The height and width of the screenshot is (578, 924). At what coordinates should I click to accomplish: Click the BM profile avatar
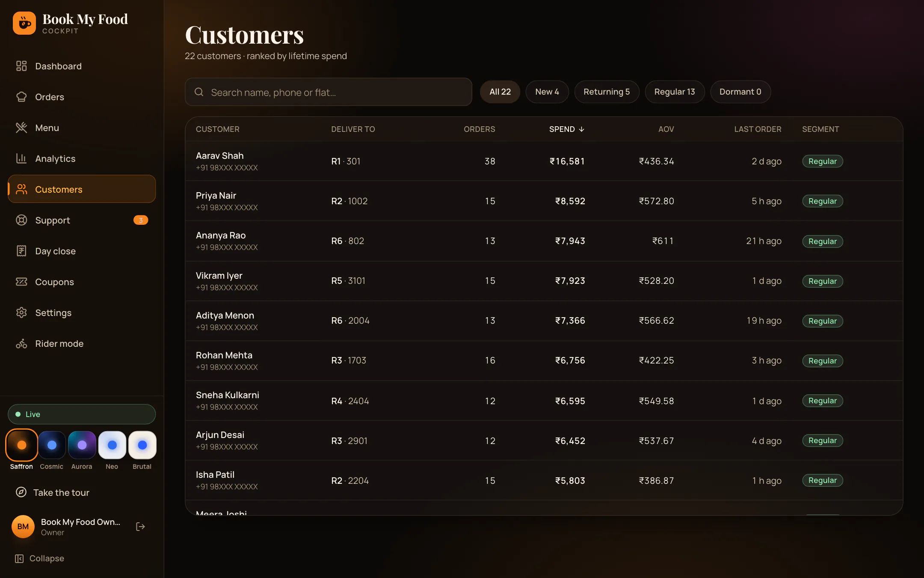(23, 527)
